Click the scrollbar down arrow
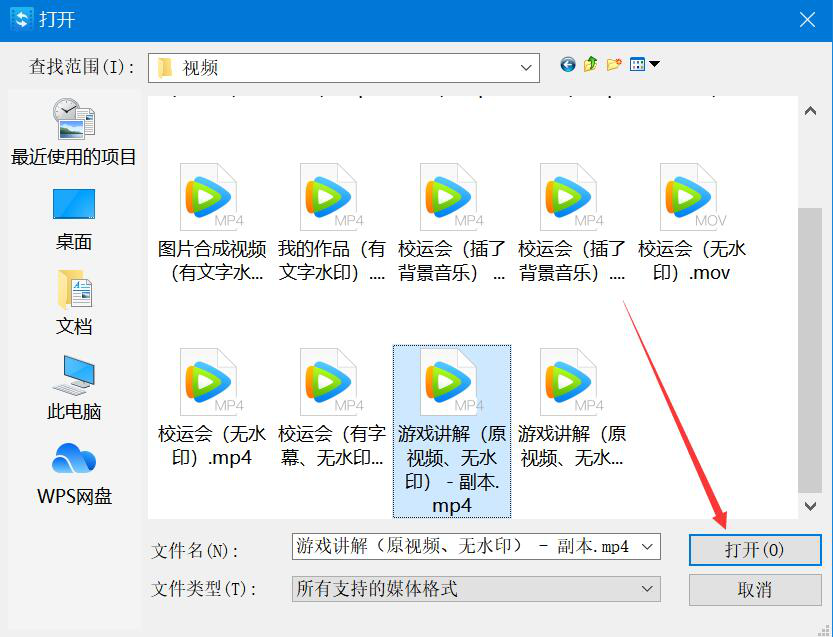 (x=810, y=508)
